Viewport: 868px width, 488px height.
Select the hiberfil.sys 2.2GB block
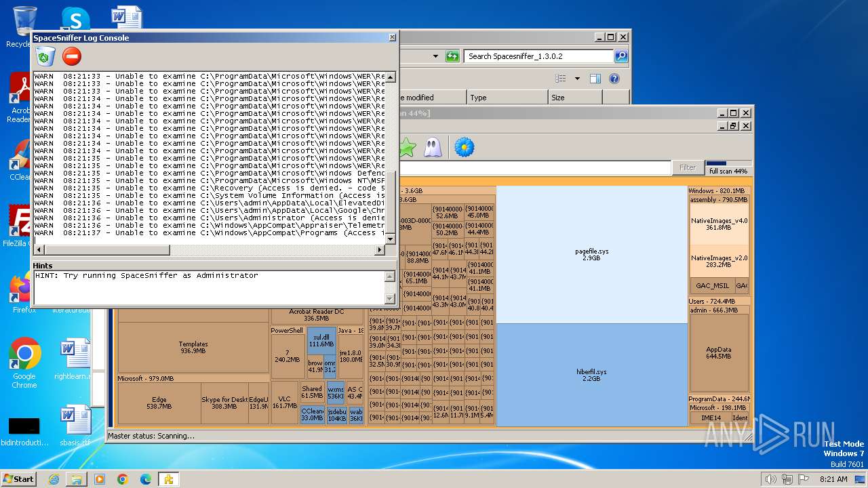click(592, 375)
